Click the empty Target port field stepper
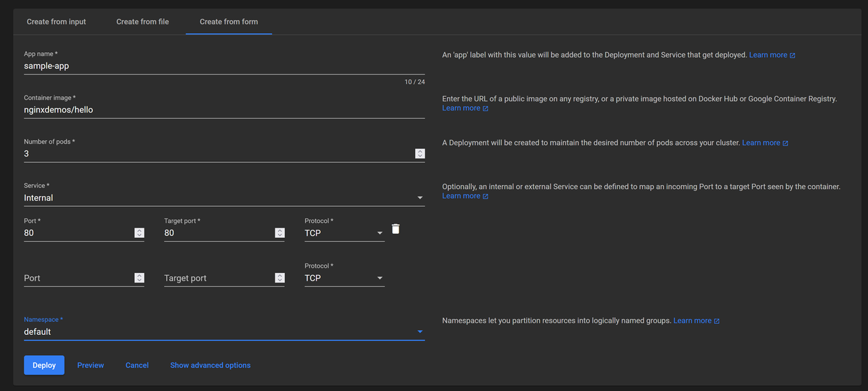Screen dimensions: 868x391 279,278
